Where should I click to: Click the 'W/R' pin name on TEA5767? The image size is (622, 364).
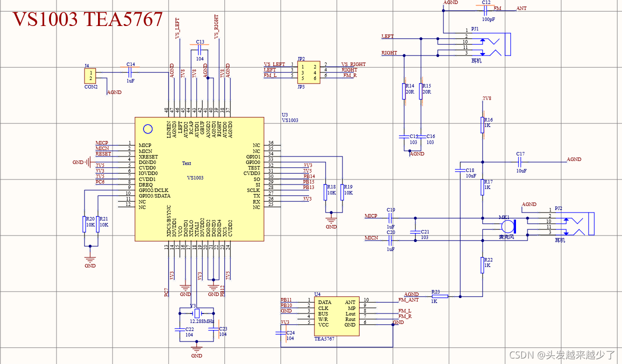(323, 319)
